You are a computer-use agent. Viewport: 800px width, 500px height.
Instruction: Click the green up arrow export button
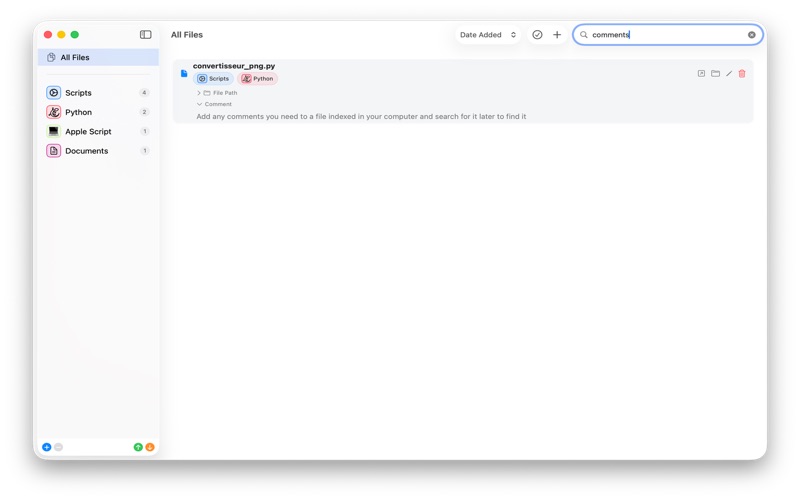pyautogui.click(x=138, y=447)
